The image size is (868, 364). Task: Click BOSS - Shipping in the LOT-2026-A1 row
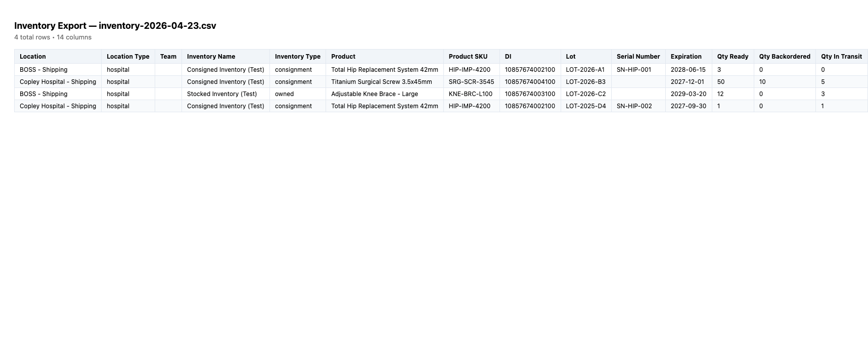(43, 70)
